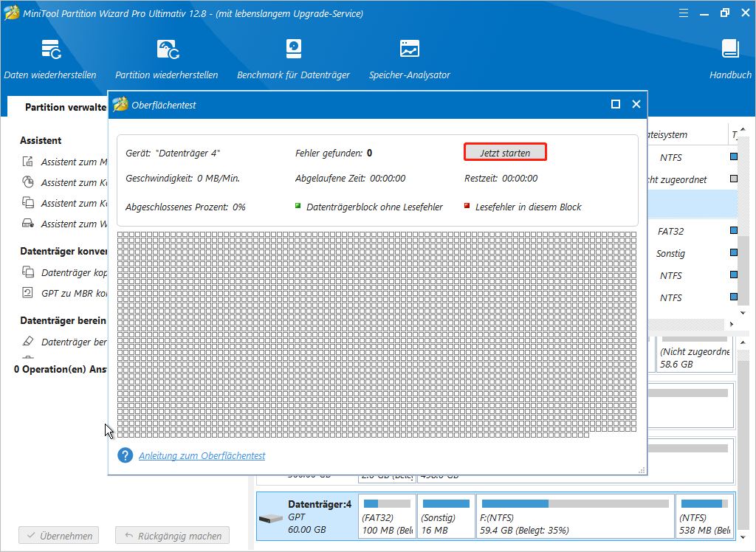Click the Datenträger kopieren icon
Viewport: 756px width, 552px height.
pyautogui.click(x=28, y=272)
